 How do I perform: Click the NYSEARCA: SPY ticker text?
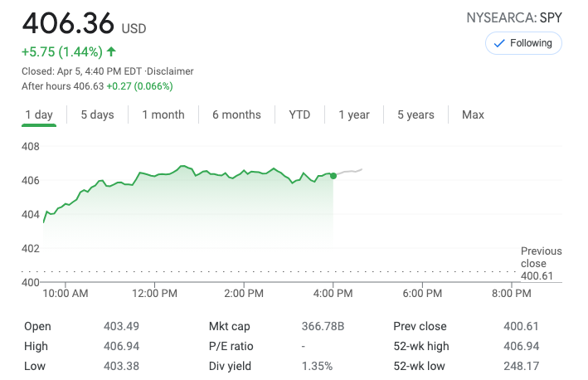(514, 17)
